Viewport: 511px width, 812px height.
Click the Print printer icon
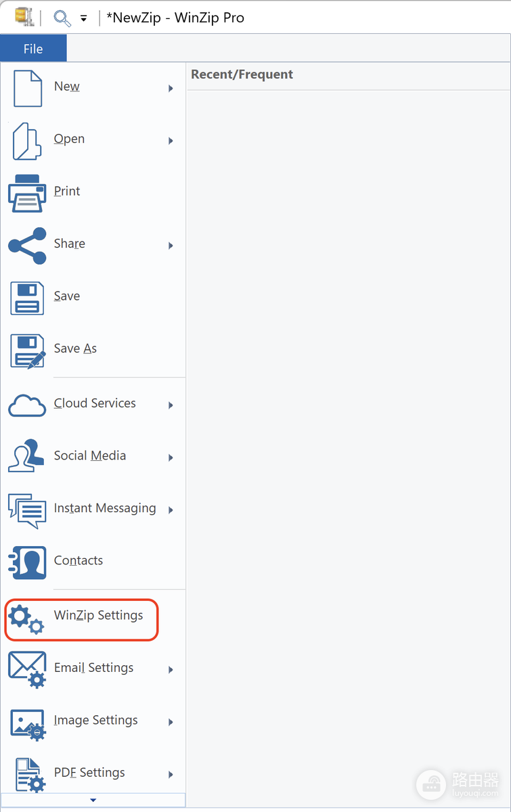(x=27, y=193)
